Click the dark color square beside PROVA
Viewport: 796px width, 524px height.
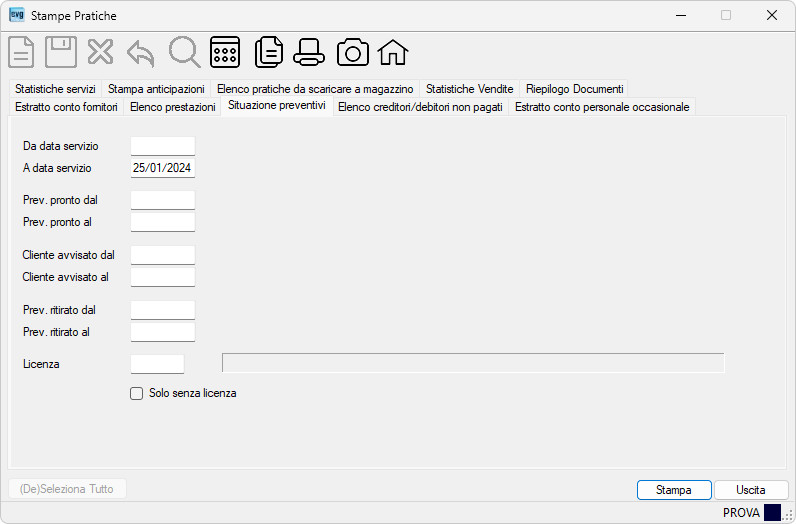(772, 512)
